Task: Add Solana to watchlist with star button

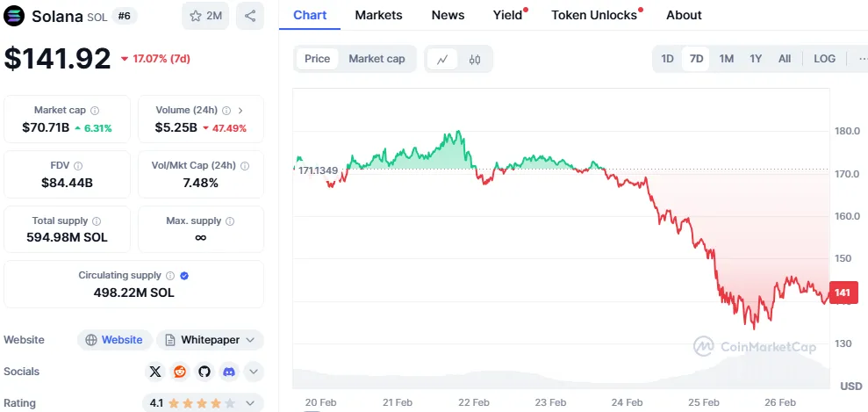Action: pos(205,16)
